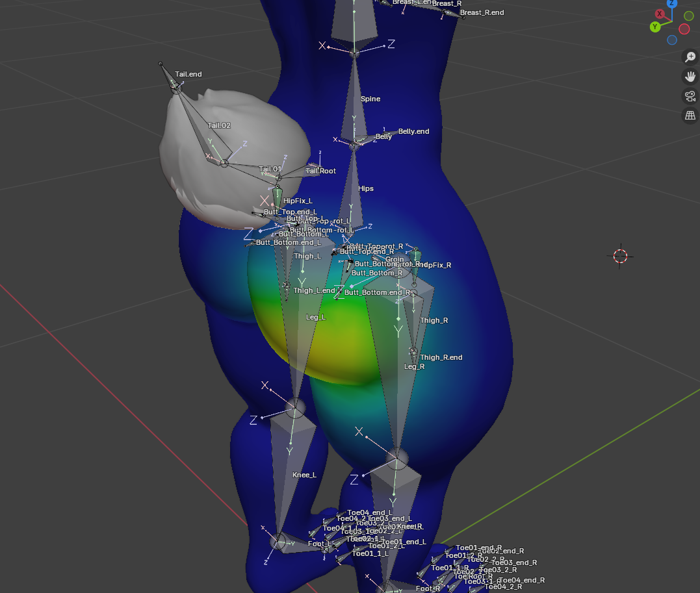Select the Thigh_L bone label
Image resolution: width=700 pixels, height=593 pixels.
click(307, 256)
